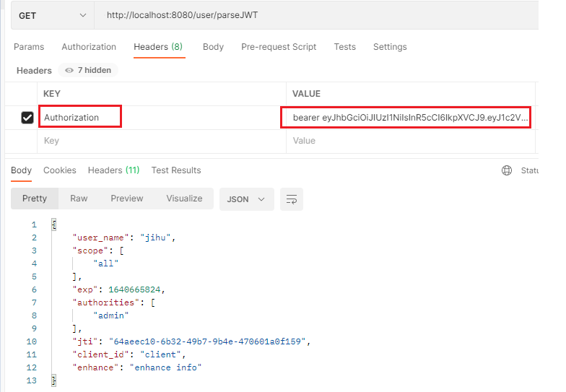The height and width of the screenshot is (392, 566).
Task: Open the GET method dropdown
Action: tap(52, 16)
